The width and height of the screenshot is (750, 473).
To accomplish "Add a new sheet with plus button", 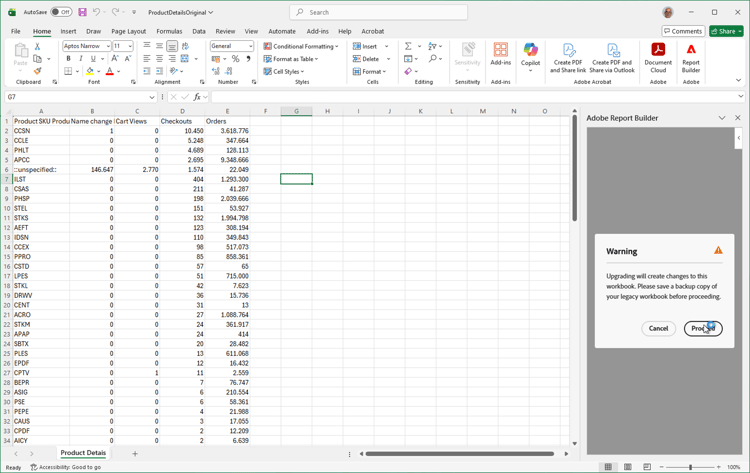I will 135,453.
